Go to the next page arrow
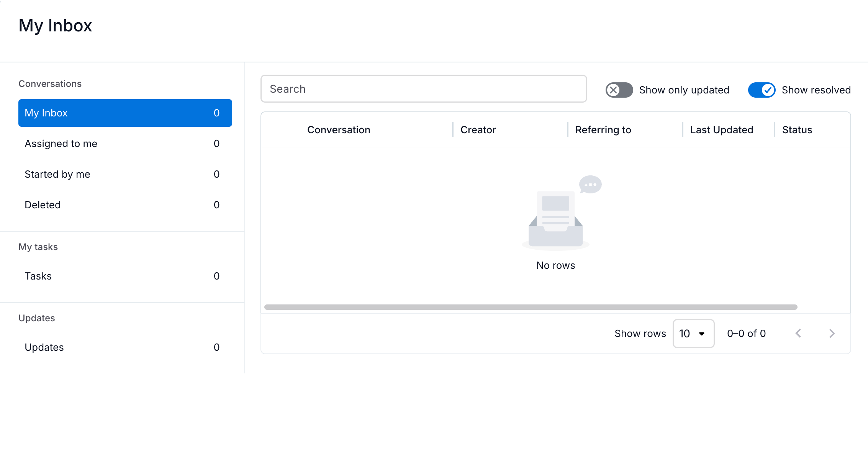This screenshot has height=458, width=868. click(x=832, y=334)
